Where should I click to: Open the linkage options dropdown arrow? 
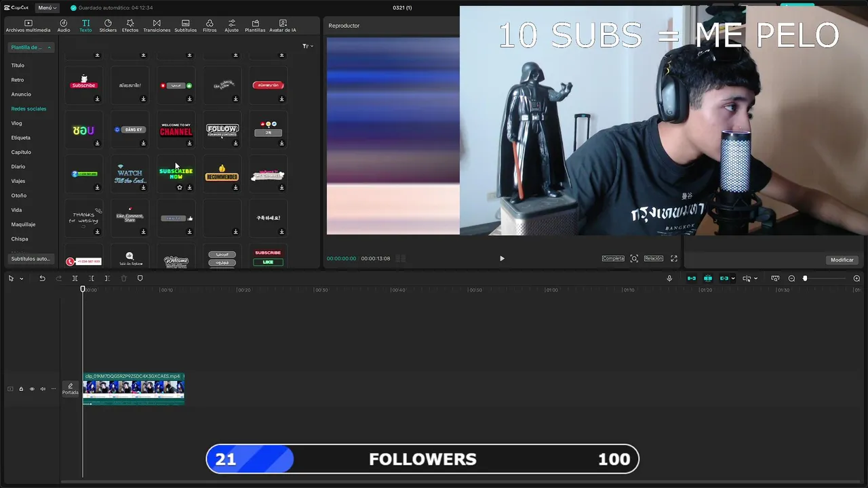coord(733,279)
